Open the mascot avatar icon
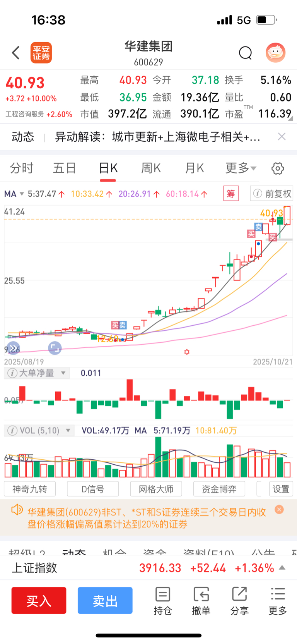297x644 pixels. pyautogui.click(x=275, y=53)
